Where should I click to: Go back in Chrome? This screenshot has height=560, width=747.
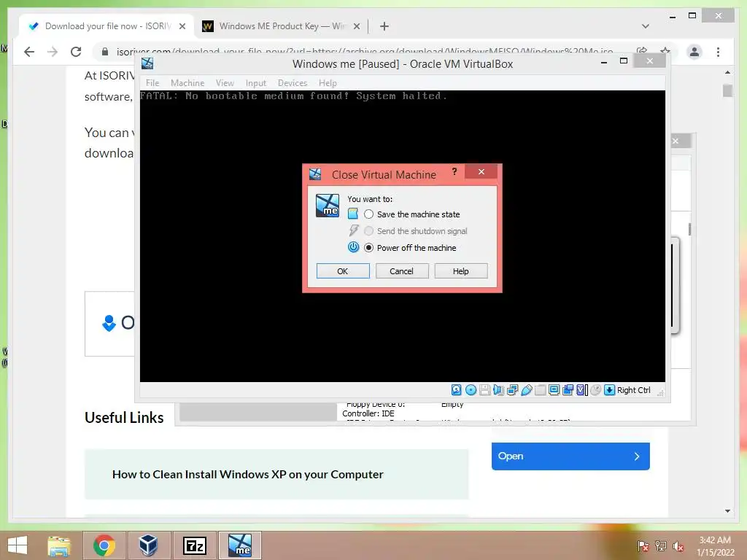29,52
